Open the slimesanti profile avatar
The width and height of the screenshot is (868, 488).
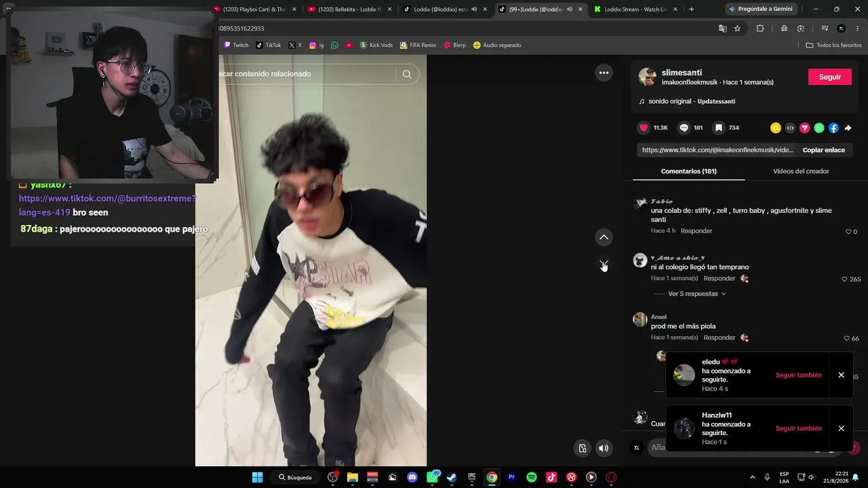click(x=647, y=77)
